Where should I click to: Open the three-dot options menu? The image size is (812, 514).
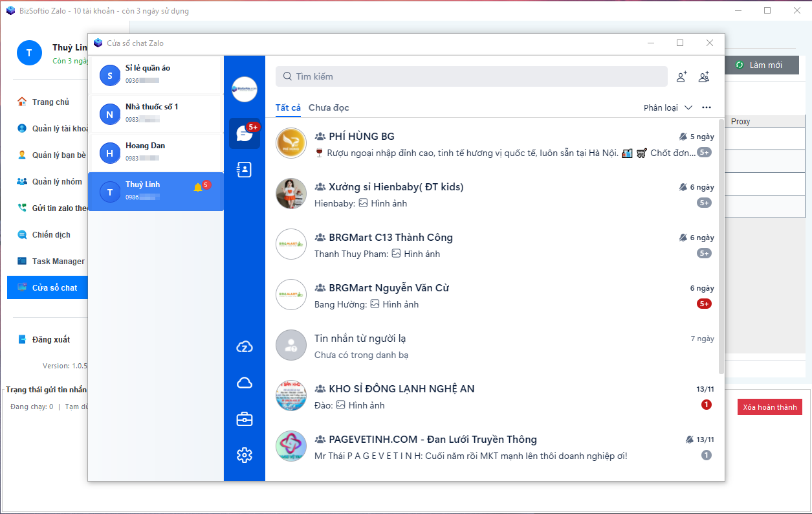707,107
